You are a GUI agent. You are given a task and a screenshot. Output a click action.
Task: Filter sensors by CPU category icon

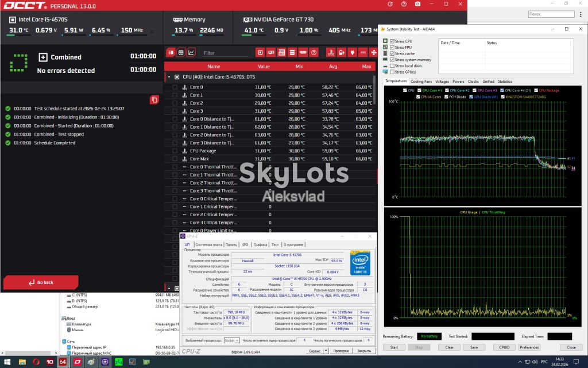(260, 52)
